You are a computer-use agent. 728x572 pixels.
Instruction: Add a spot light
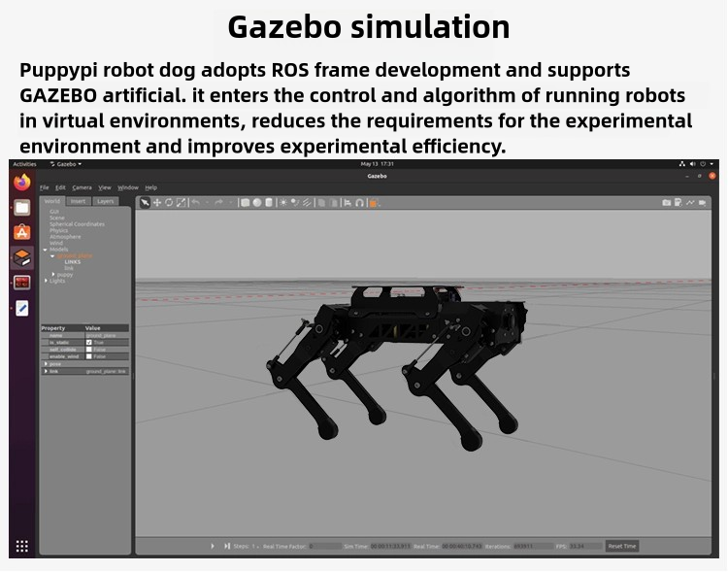[x=295, y=203]
